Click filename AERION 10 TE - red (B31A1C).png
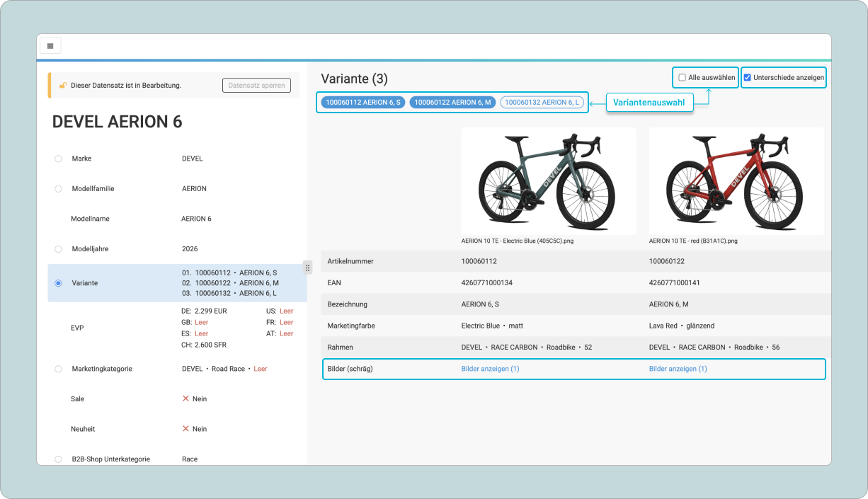This screenshot has height=499, width=868. (x=693, y=241)
